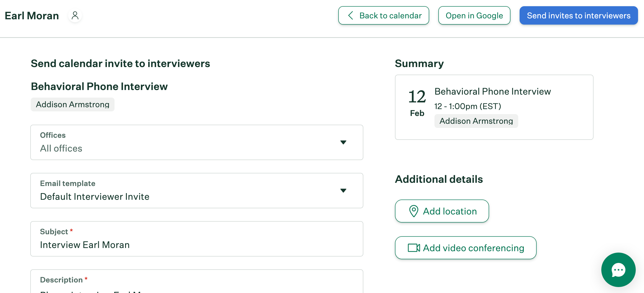The width and height of the screenshot is (644, 293).
Task: Click Addison Armstrong tag in Summary card
Action: [476, 121]
